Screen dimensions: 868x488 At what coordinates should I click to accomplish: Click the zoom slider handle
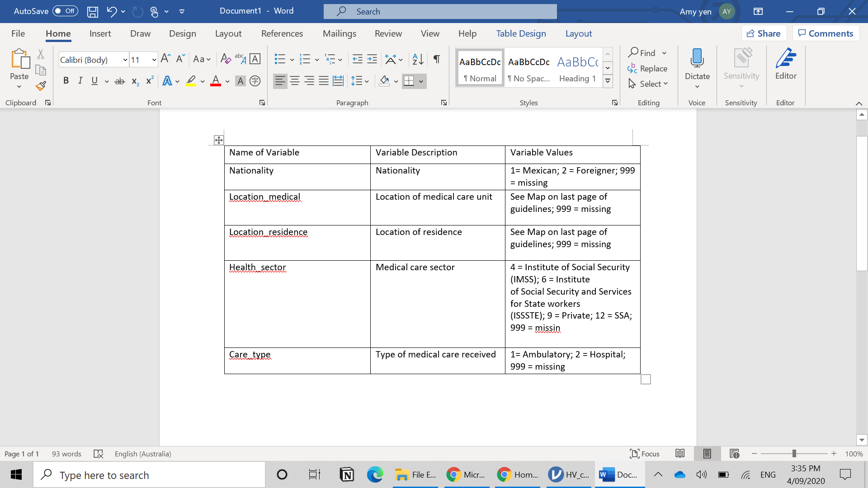click(794, 454)
